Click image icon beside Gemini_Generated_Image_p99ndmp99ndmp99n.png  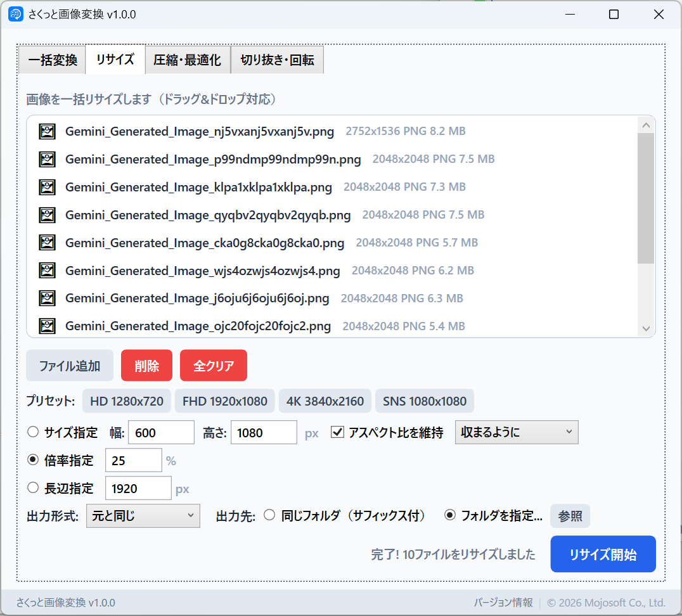48,159
